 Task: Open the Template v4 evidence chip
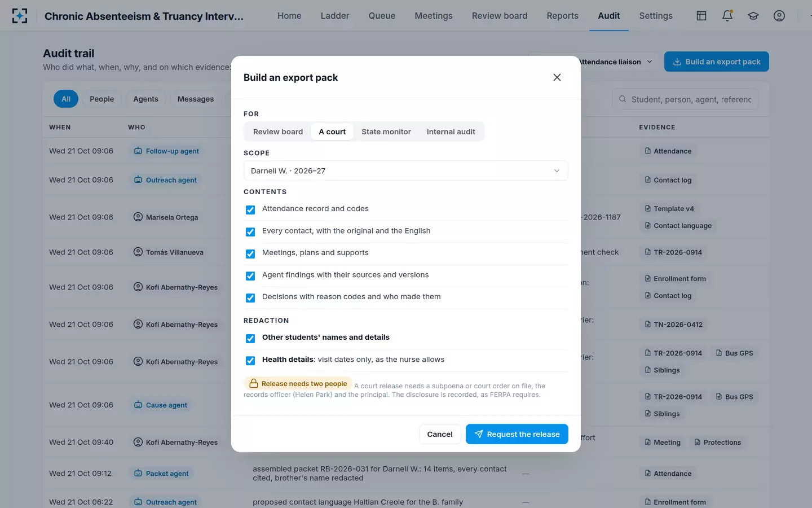669,209
